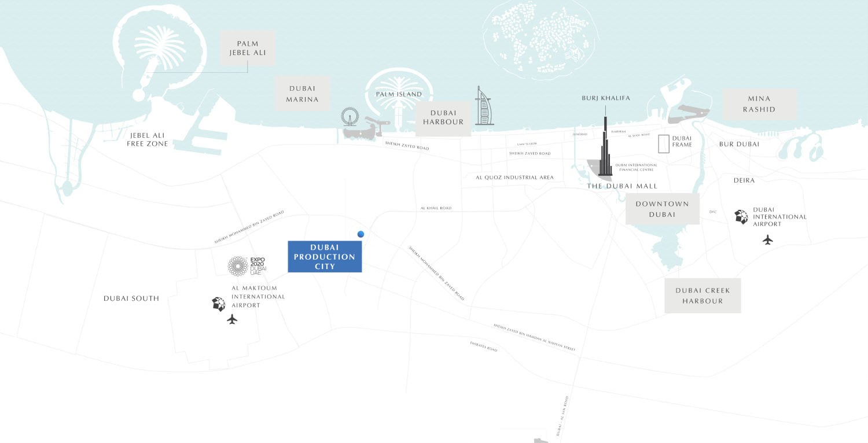Image resolution: width=868 pixels, height=443 pixels.
Task: Click the Umm Suqeim label
Action: (527, 143)
